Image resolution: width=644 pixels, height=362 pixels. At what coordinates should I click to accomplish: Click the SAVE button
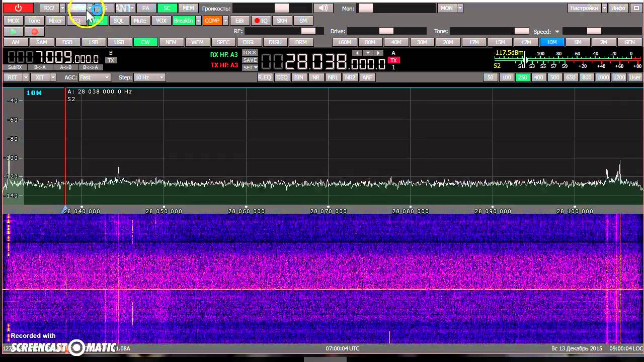[250, 60]
